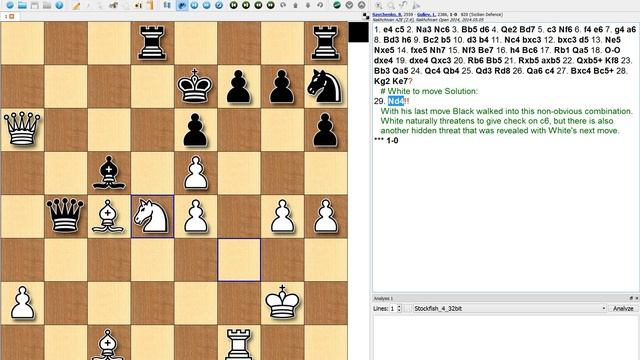Go to move O-O in the notation

pos(612,50)
